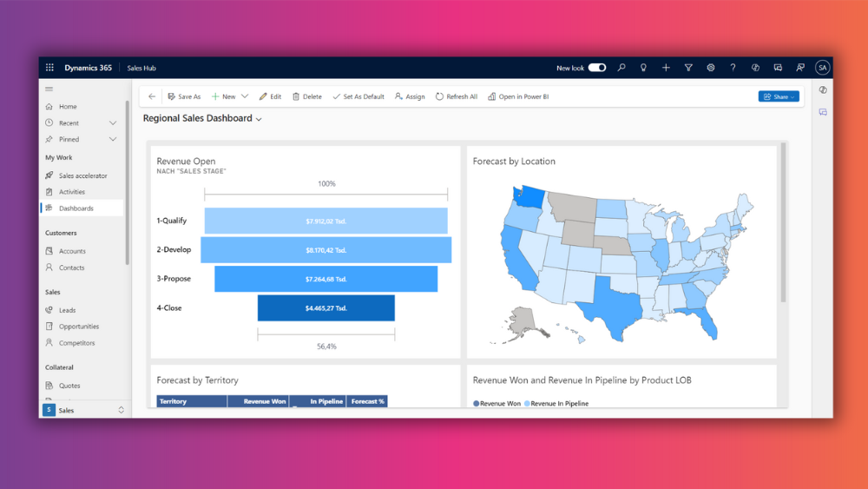Viewport: 868px width, 489px height.
Task: Click the people icon in the header
Action: pyautogui.click(x=800, y=68)
